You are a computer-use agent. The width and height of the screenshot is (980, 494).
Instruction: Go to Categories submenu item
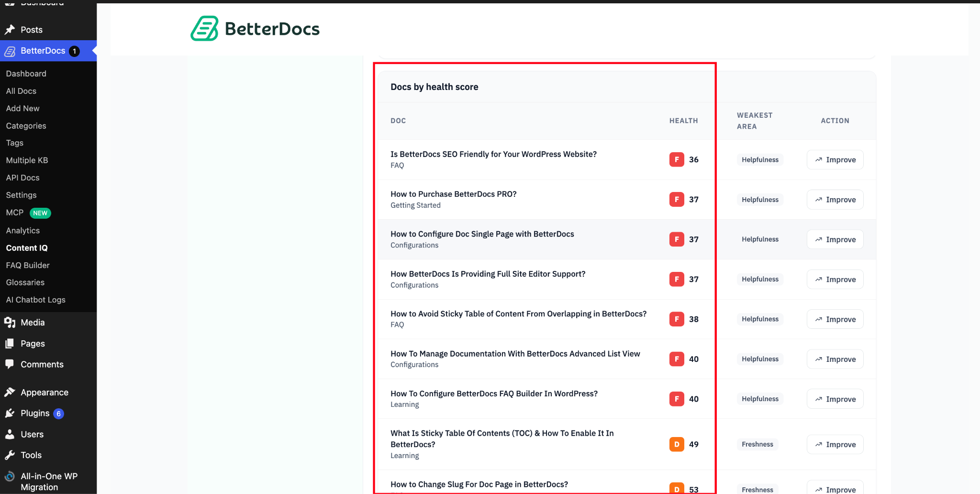26,126
